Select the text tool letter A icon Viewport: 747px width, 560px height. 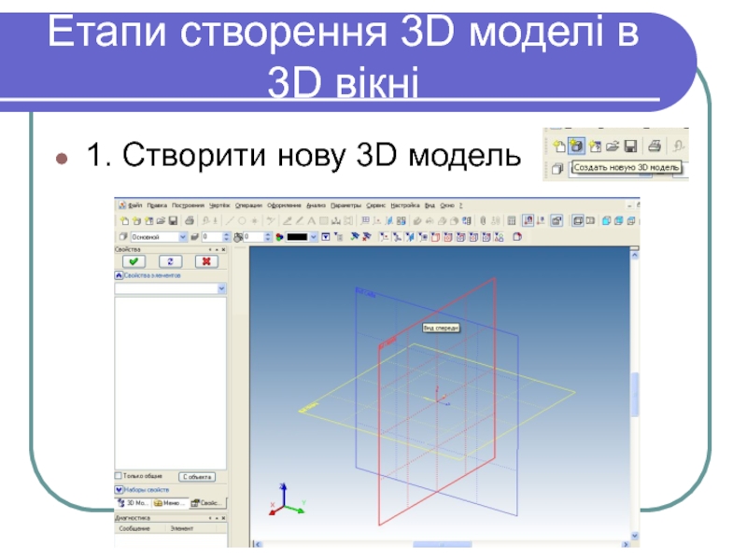pyautogui.click(x=311, y=220)
